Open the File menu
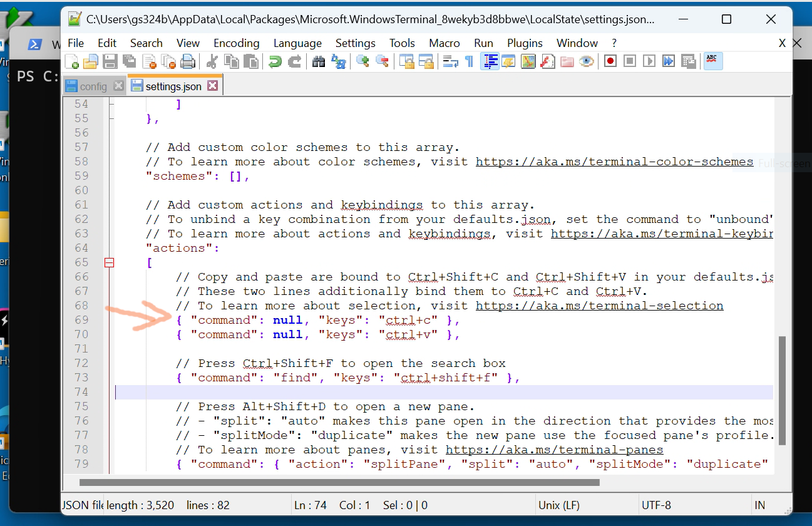 coord(76,43)
